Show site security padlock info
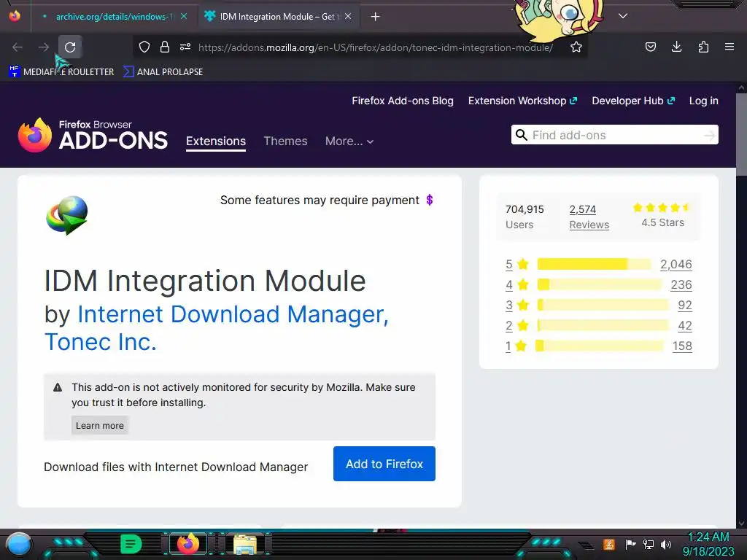 click(165, 47)
